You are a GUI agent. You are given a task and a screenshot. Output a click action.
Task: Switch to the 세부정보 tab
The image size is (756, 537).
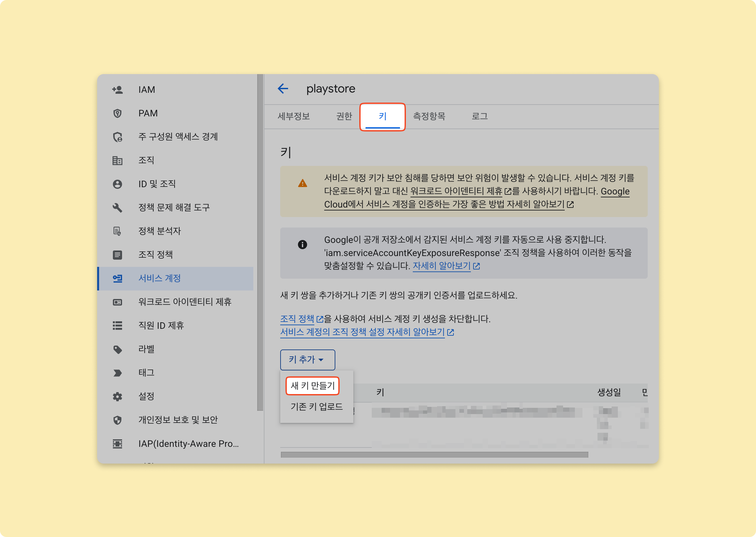pos(293,116)
